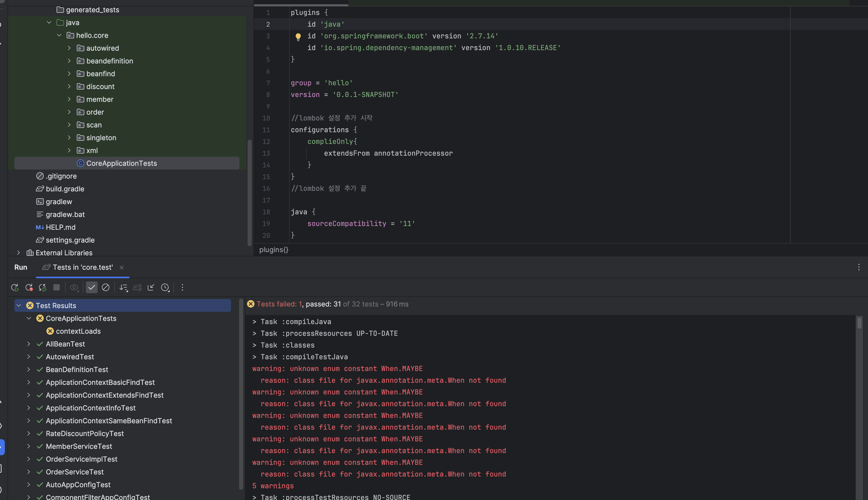Stop the running tests
868x500 pixels.
57,287
